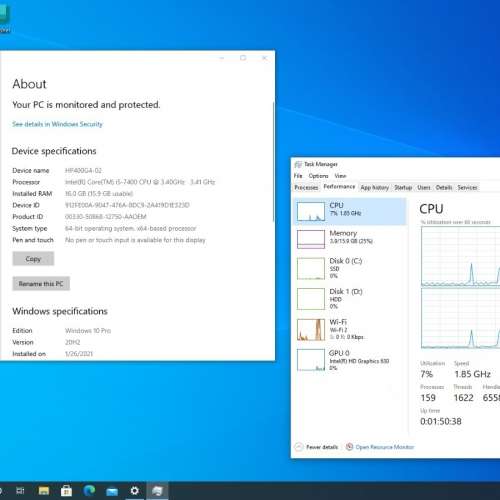
Task: Switch to the Performance tab
Action: click(x=339, y=187)
